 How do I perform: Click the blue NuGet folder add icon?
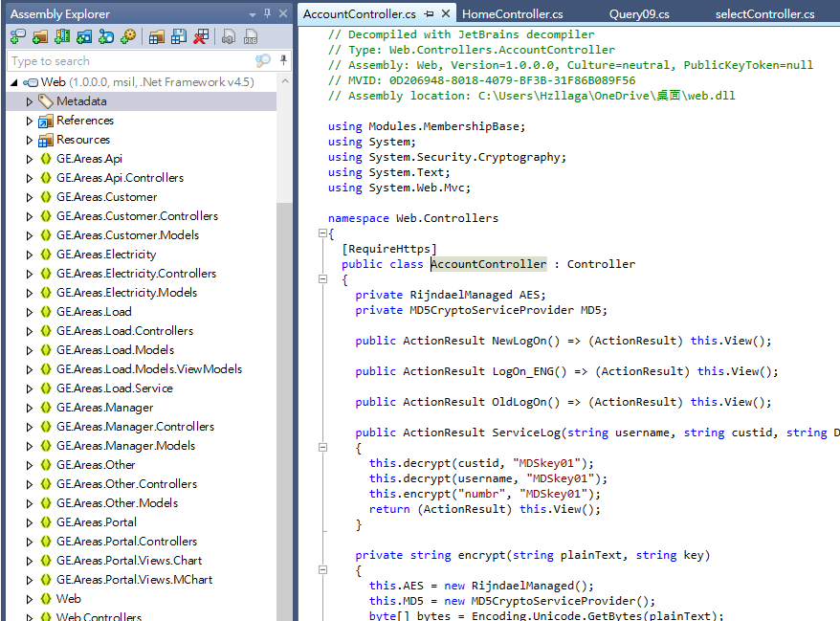[x=84, y=36]
